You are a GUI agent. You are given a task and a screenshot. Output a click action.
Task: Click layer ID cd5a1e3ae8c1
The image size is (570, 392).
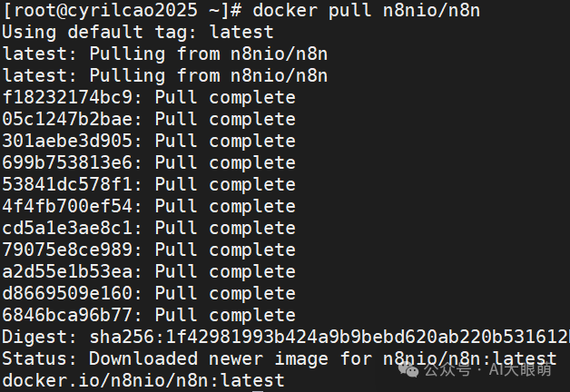click(x=72, y=229)
